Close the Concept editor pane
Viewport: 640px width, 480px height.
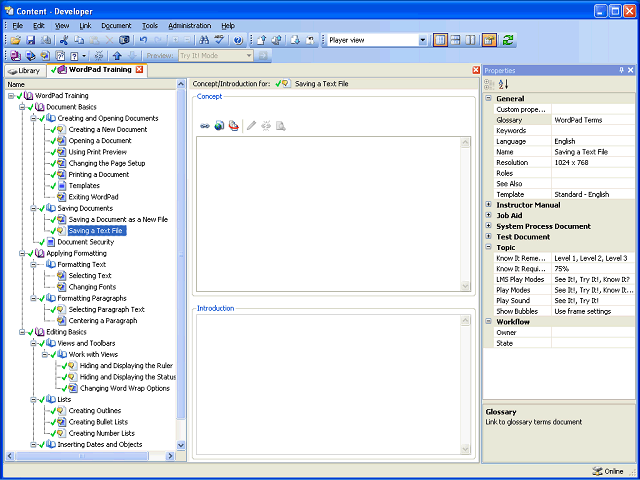(x=476, y=70)
